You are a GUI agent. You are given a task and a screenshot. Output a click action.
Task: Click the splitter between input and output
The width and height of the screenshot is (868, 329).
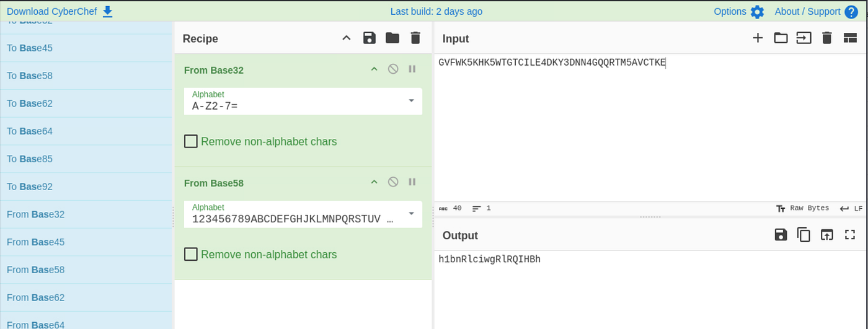click(650, 217)
